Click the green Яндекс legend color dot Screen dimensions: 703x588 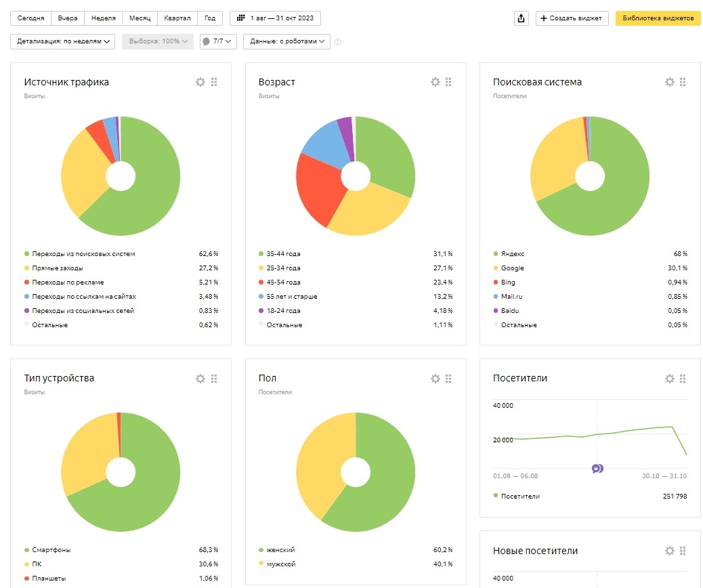[x=495, y=254]
